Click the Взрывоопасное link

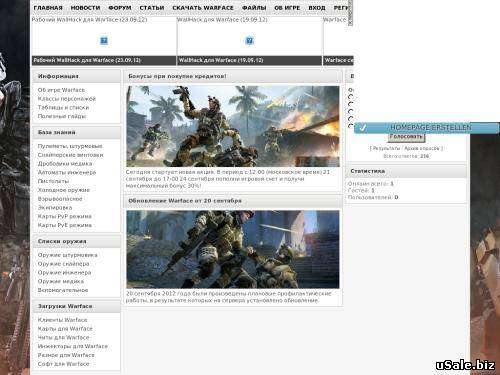coord(60,199)
